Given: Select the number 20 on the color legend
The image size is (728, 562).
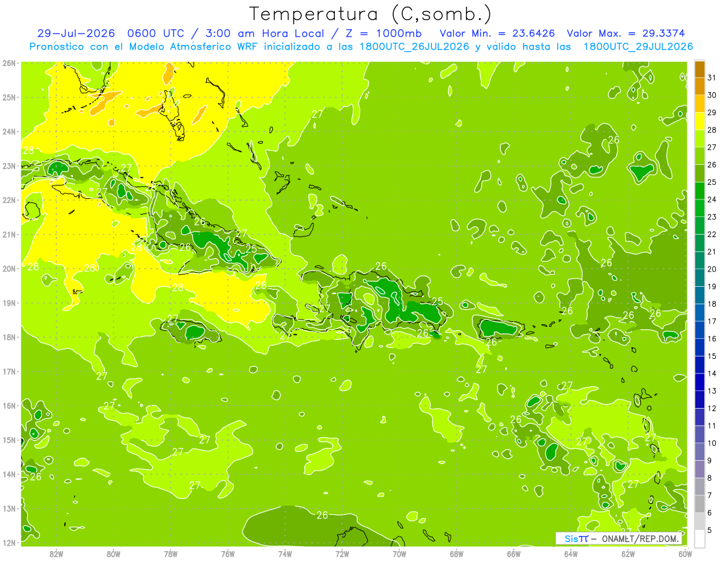Looking at the screenshot, I should coord(712,269).
